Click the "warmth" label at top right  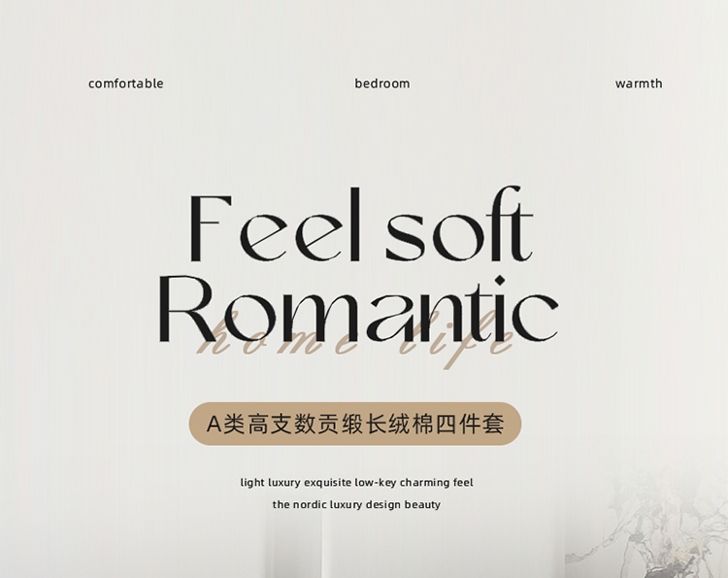click(x=639, y=84)
